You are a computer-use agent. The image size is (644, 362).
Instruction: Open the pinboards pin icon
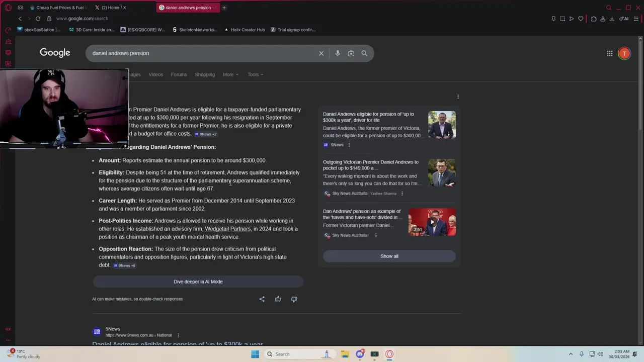point(553,19)
